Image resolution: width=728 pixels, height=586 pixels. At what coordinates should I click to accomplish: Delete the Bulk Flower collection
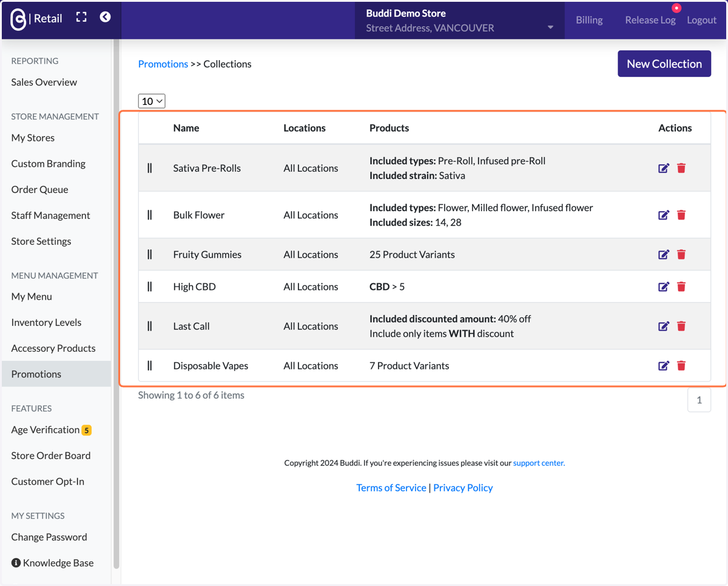pos(681,215)
